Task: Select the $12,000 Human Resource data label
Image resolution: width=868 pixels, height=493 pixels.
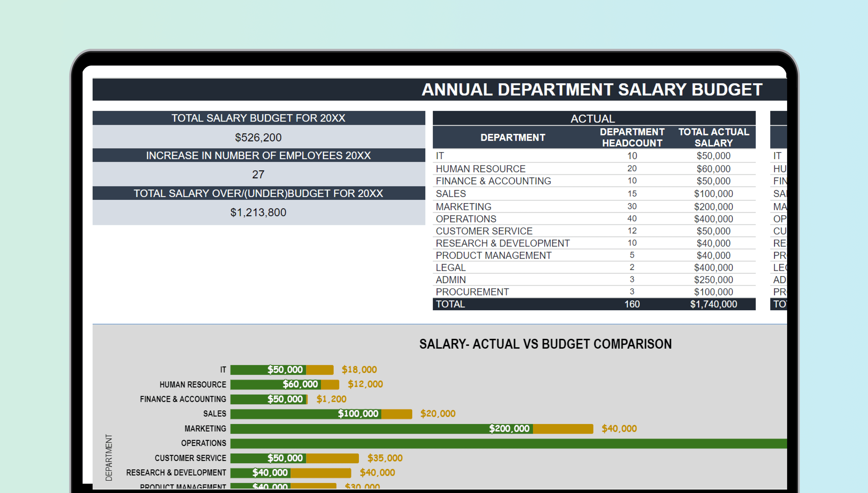Action: pos(365,384)
